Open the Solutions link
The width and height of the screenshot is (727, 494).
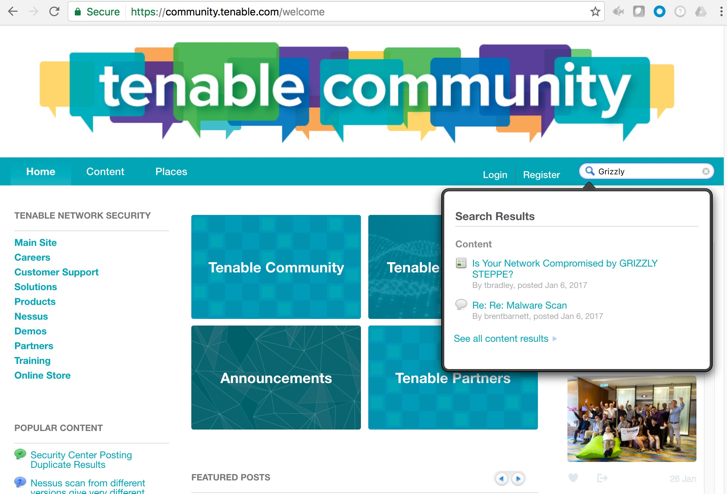tap(35, 287)
